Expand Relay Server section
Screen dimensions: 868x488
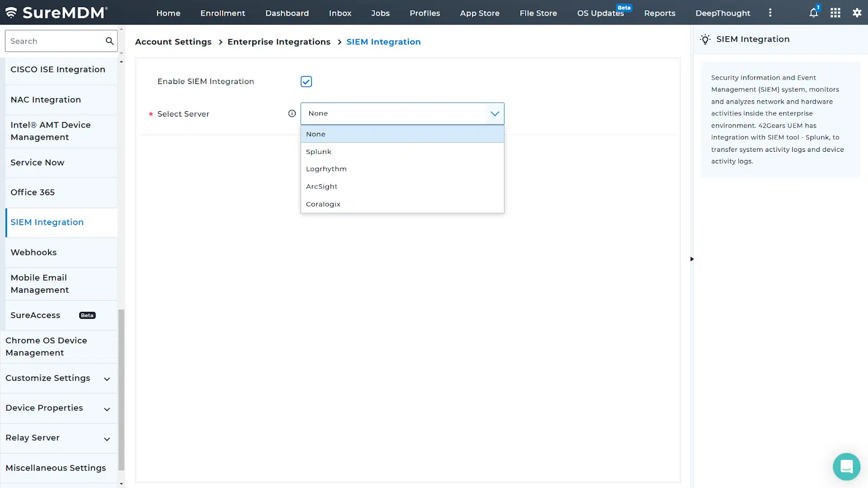tap(59, 438)
